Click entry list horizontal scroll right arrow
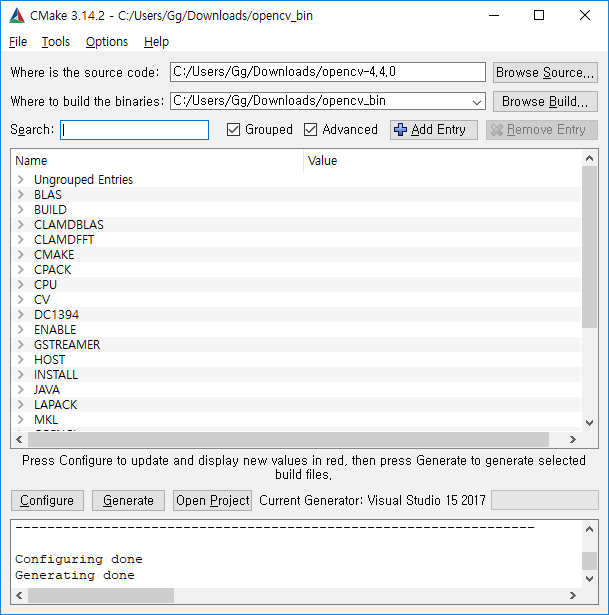 573,439
